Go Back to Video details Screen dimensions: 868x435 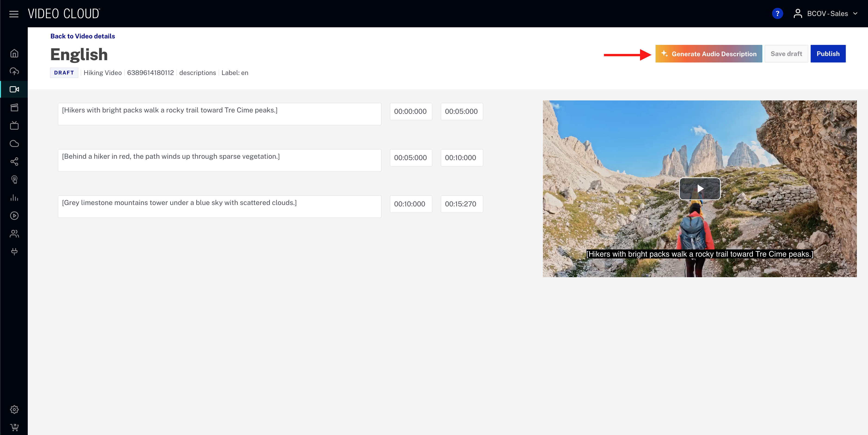pos(82,36)
